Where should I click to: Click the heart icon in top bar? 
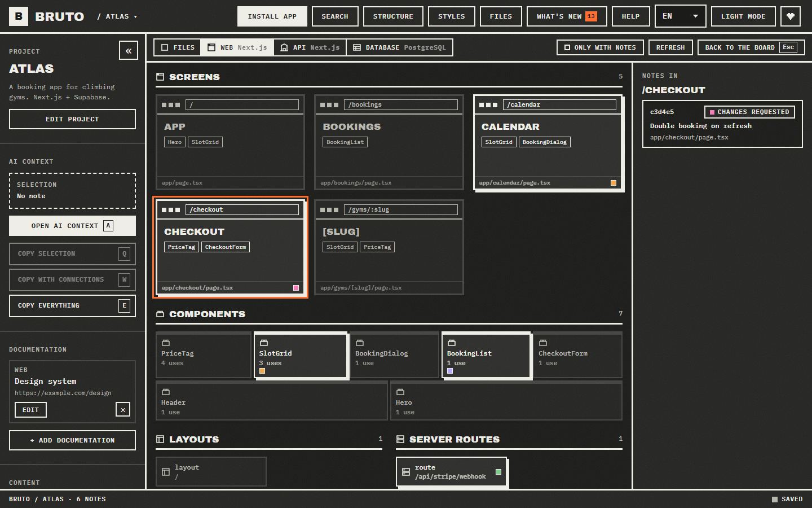tap(791, 16)
